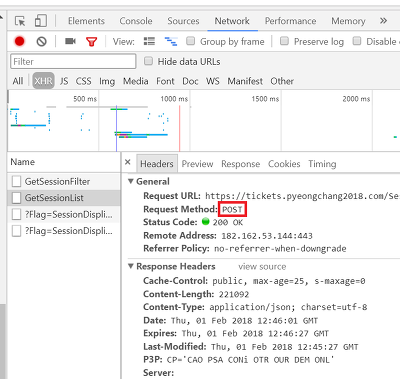Show the Cookies tab
The width and height of the screenshot is (400, 379).
coord(284,164)
